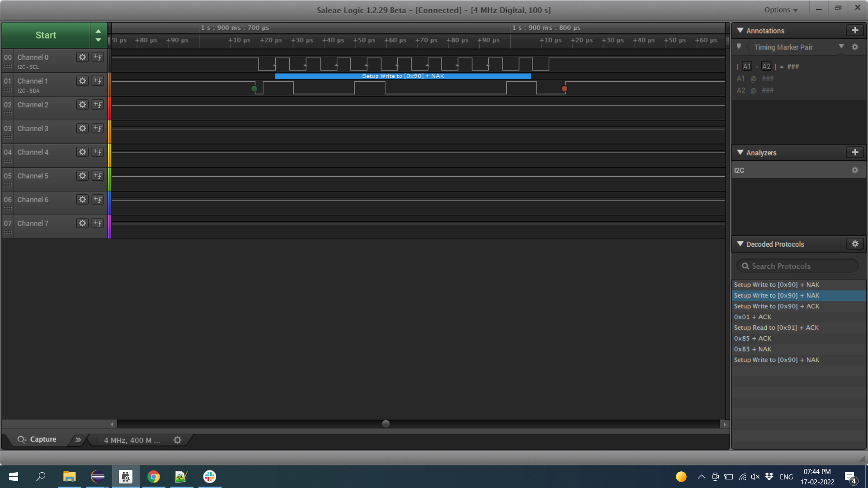This screenshot has height=488, width=868.
Task: Expand tabs with double chevron button
Action: (x=78, y=440)
